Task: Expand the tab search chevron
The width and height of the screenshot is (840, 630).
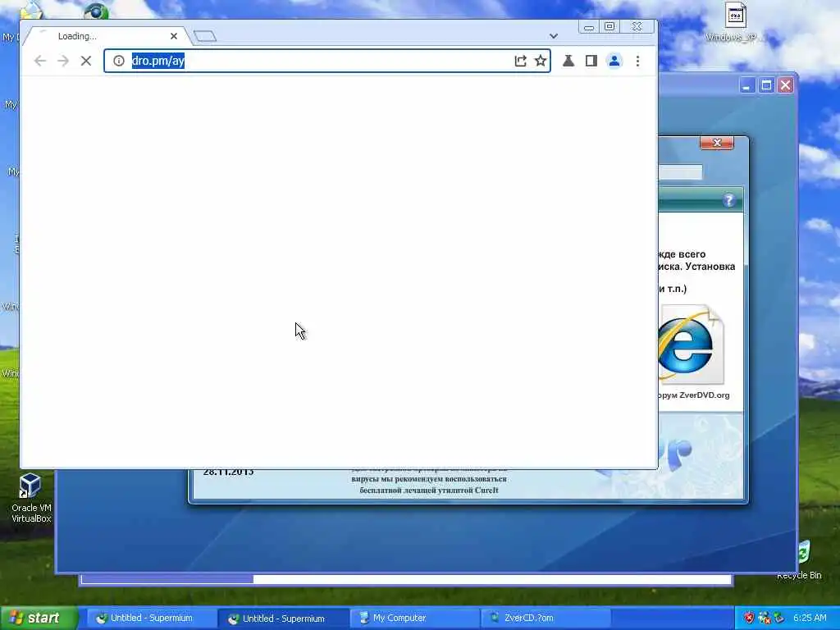Action: [554, 36]
